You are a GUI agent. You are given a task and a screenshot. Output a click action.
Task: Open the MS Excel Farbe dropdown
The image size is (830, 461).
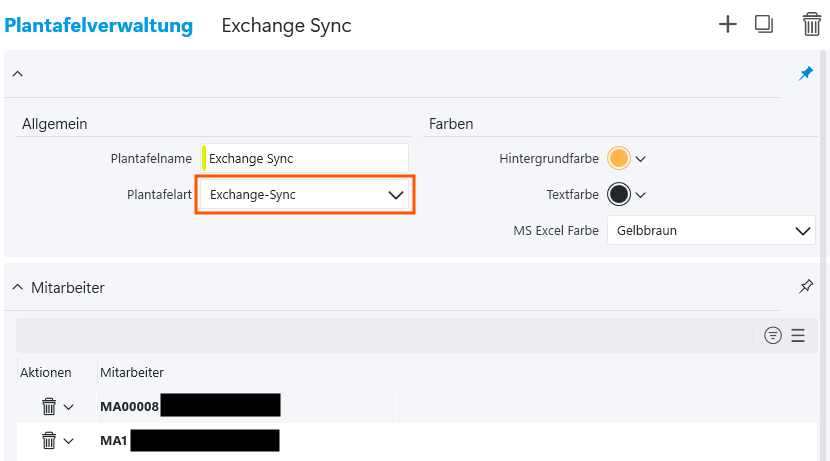point(710,231)
